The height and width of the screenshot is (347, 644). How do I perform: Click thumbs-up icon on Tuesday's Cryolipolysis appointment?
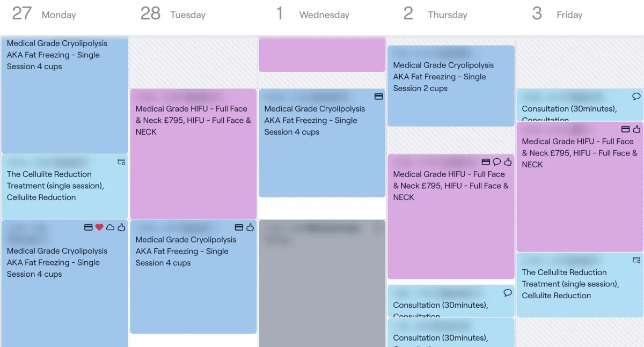(250, 227)
